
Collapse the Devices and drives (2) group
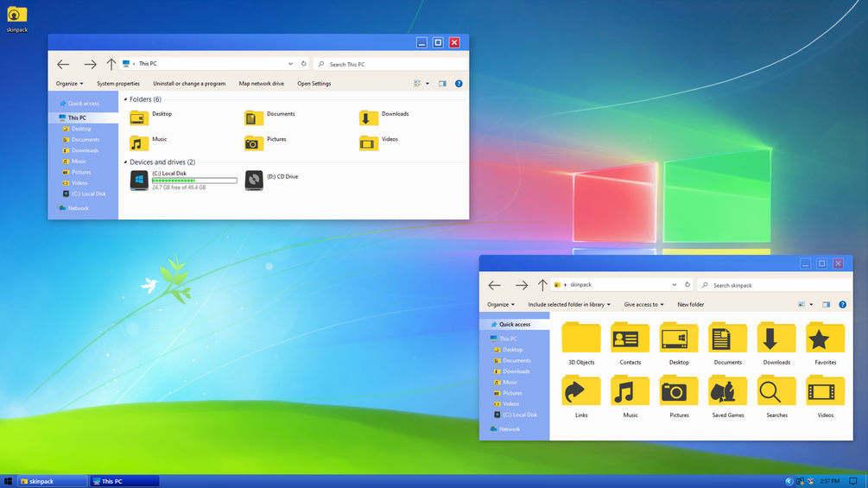coord(125,162)
